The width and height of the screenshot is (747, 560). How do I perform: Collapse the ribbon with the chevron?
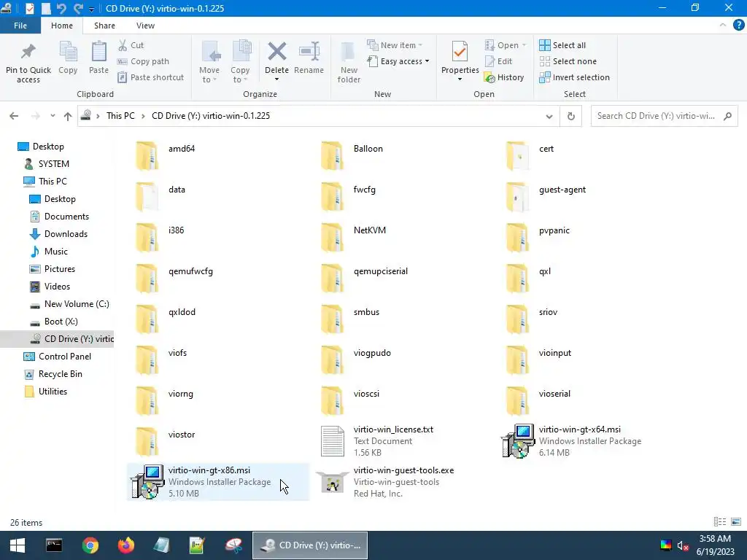(723, 26)
